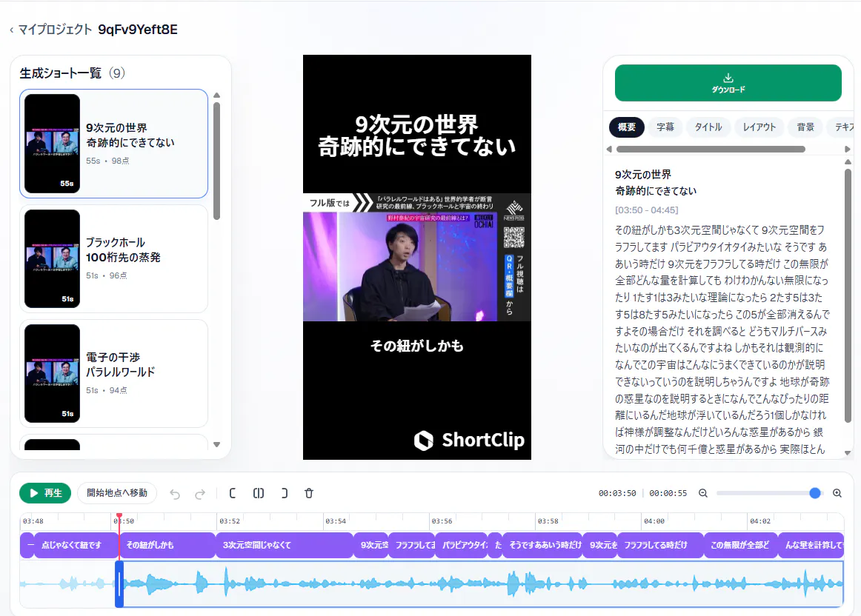Select subtitle segment パラビアウタイ
This screenshot has width=861, height=616.
pyautogui.click(x=462, y=545)
